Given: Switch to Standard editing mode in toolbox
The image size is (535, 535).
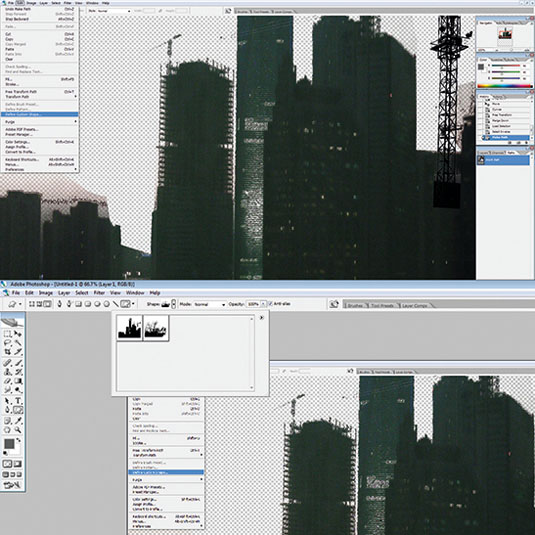Looking at the screenshot, I should tap(7, 464).
